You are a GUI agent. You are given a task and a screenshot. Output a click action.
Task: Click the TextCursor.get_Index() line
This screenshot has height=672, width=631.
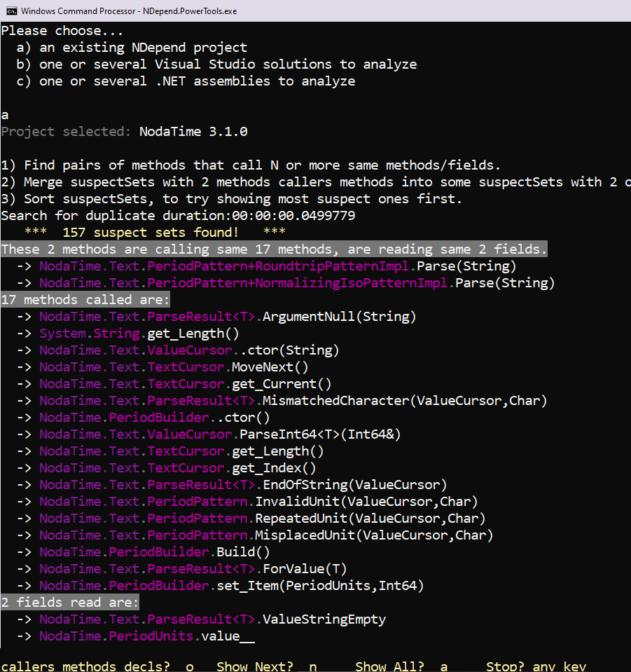(x=166, y=467)
